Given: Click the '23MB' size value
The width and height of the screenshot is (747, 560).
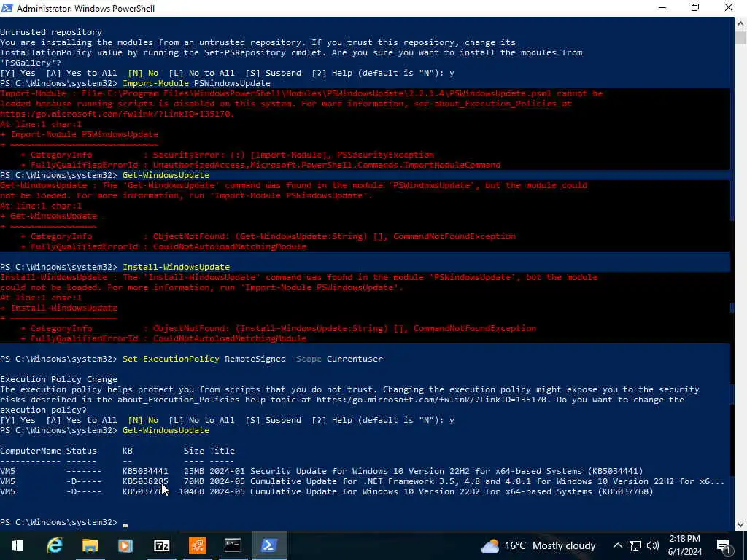Looking at the screenshot, I should [194, 472].
